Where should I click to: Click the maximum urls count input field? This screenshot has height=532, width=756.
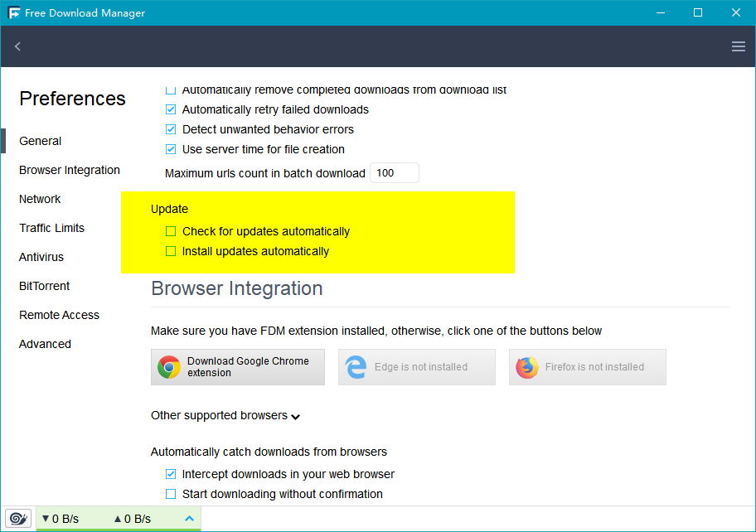click(395, 173)
